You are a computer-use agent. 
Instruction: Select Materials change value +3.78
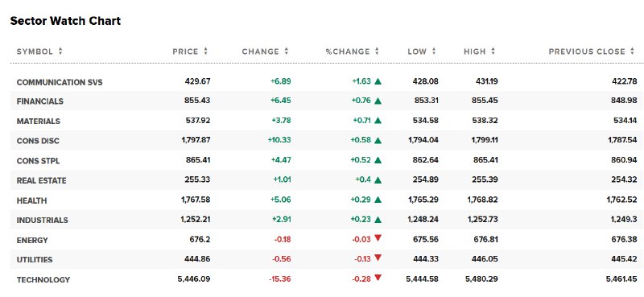coord(281,121)
